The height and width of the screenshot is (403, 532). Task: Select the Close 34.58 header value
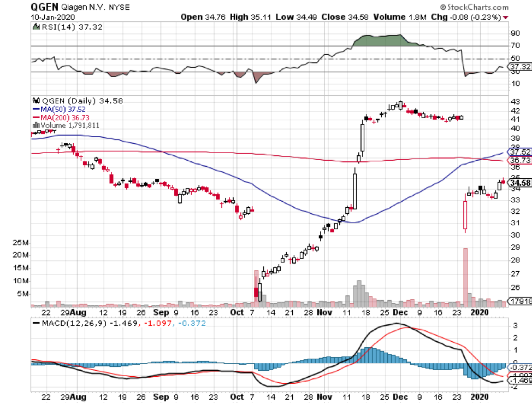click(x=345, y=17)
